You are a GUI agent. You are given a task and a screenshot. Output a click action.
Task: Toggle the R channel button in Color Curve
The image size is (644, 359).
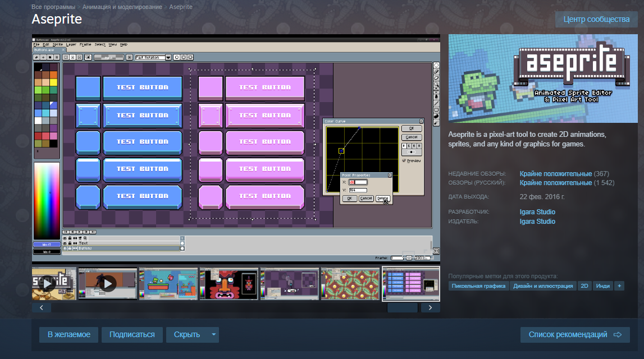pyautogui.click(x=404, y=146)
